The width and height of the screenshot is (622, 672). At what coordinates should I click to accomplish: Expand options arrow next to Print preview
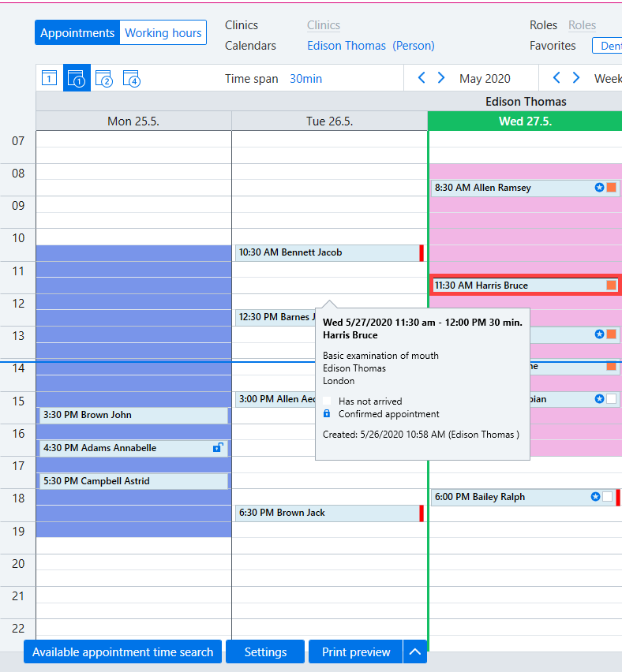(x=415, y=651)
